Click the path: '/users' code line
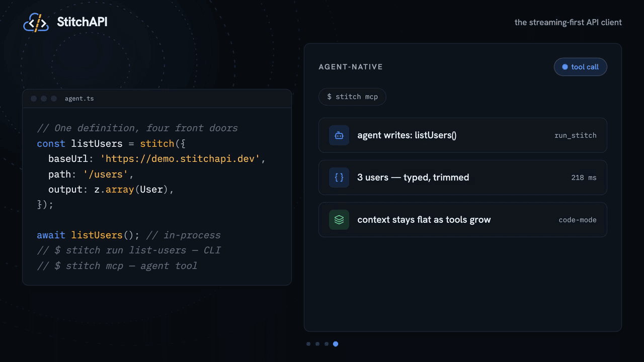 pyautogui.click(x=91, y=174)
